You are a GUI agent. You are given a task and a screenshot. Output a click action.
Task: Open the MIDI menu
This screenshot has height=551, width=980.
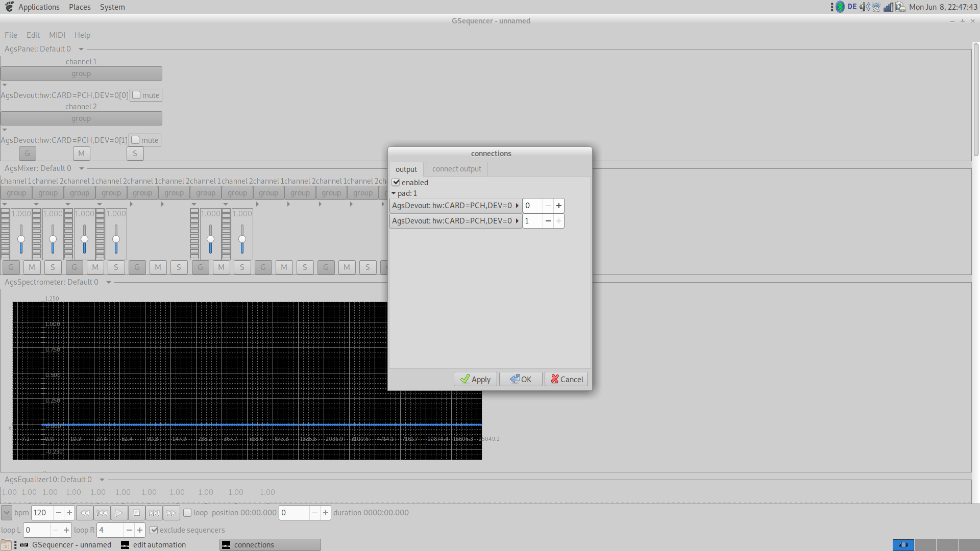57,35
